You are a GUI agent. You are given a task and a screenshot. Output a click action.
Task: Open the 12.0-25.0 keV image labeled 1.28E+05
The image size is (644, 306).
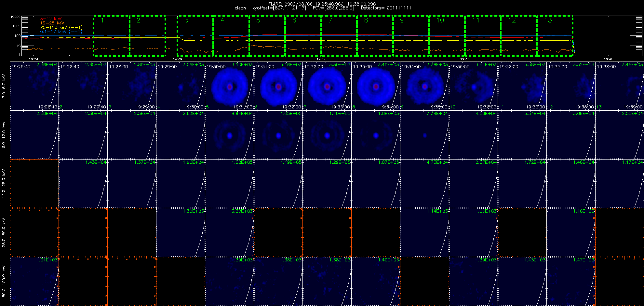(230, 184)
